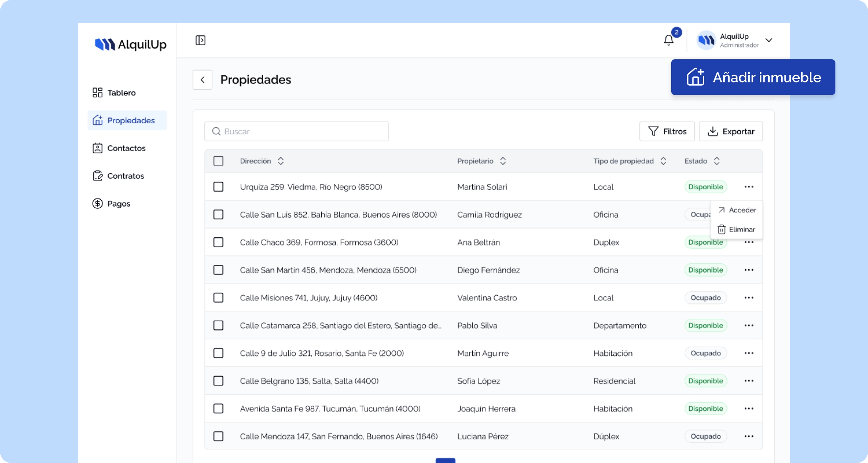868x463 pixels.
Task: Select the Urquiza 259 property checkbox
Action: [218, 187]
